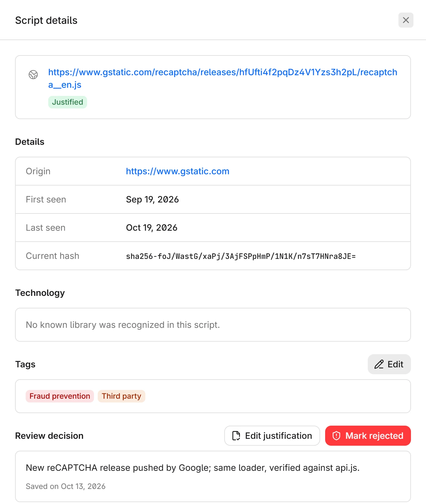
Task: Click the no known library technology message
Action: (x=123, y=325)
